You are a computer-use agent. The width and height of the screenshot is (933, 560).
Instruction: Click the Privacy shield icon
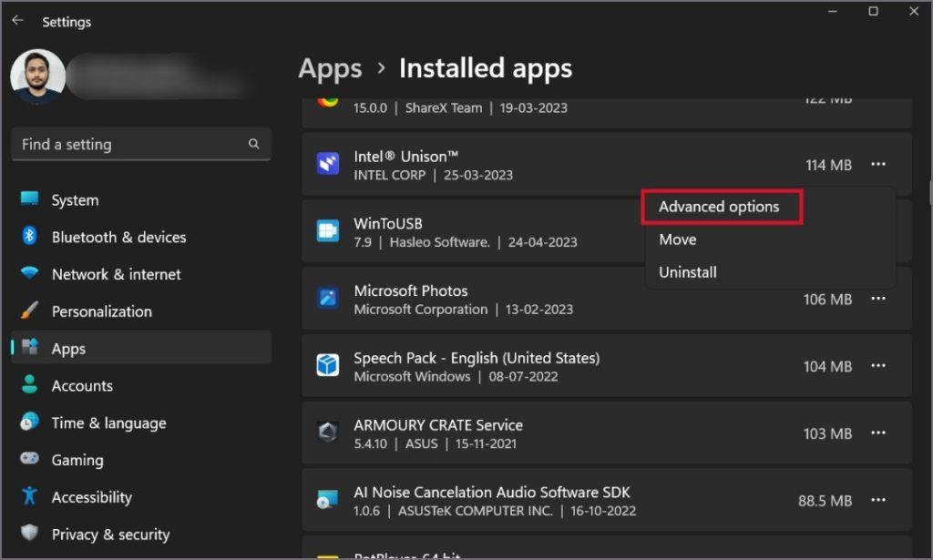(x=29, y=533)
